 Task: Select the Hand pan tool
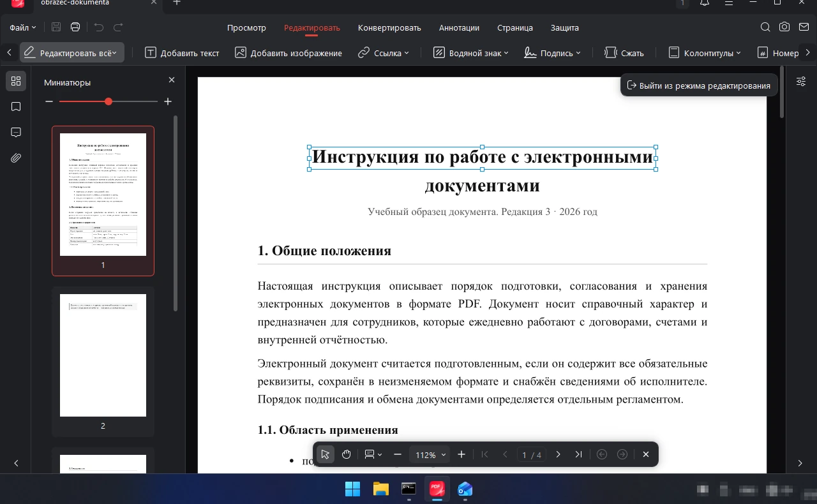pyautogui.click(x=346, y=454)
